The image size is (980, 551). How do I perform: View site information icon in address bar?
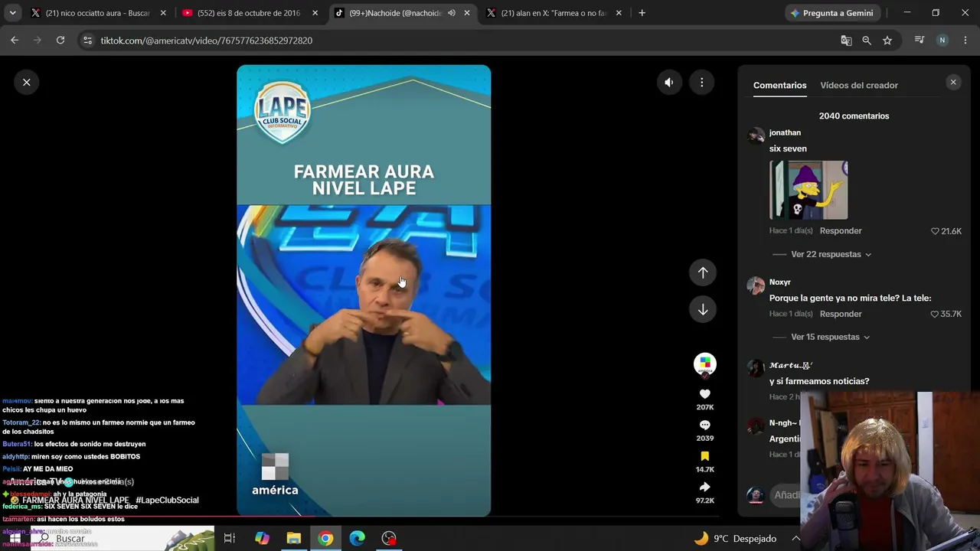click(x=87, y=41)
